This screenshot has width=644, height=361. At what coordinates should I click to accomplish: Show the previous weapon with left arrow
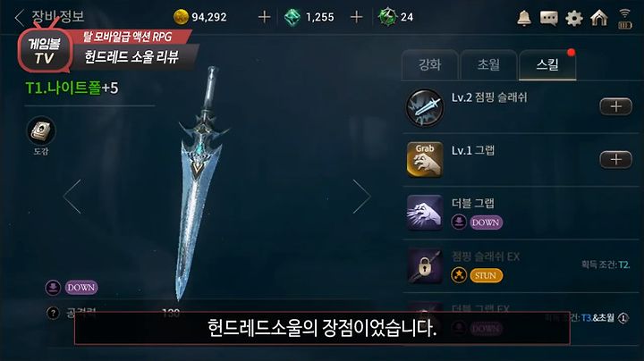click(72, 196)
